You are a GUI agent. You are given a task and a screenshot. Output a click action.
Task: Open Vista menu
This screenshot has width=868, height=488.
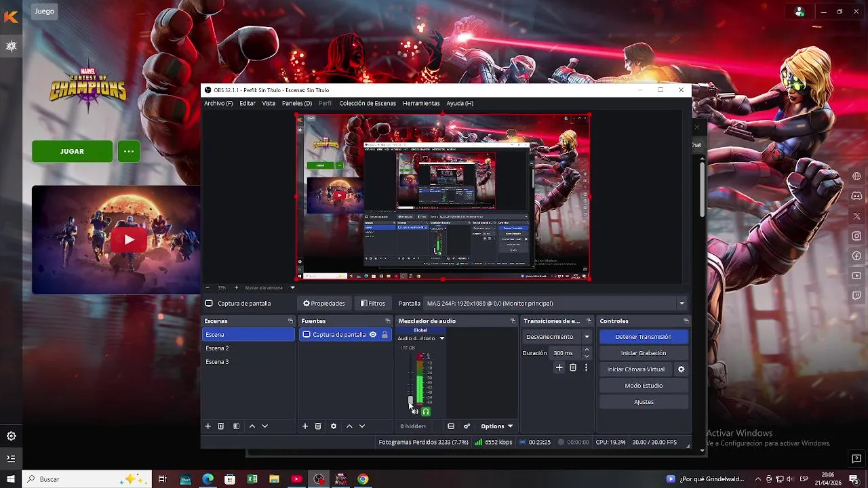269,103
